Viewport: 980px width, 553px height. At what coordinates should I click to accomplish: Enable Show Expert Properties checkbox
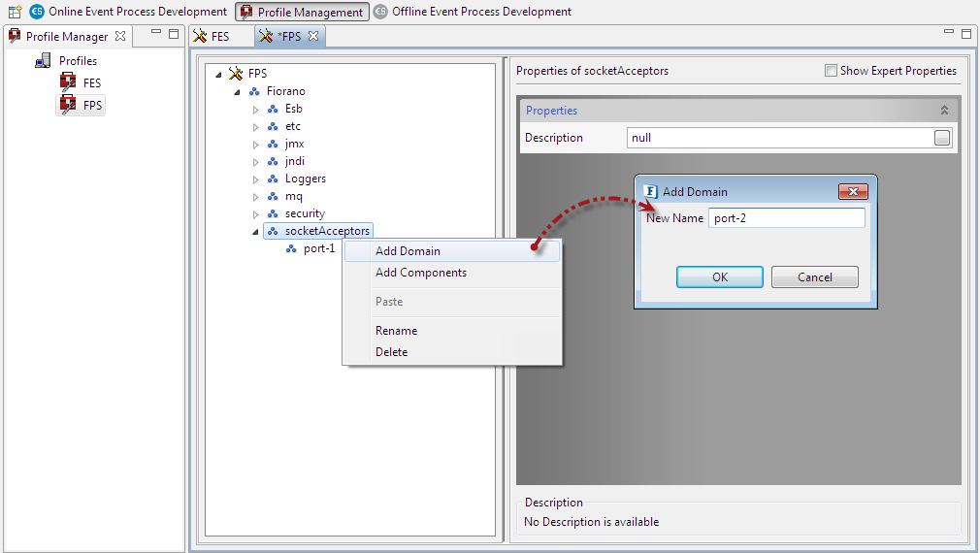[831, 71]
